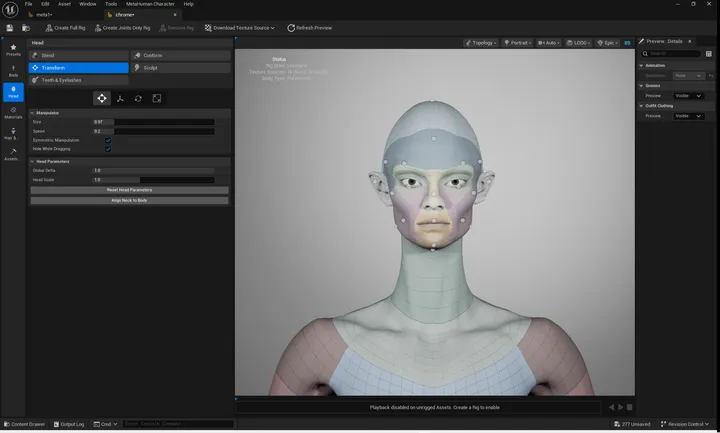This screenshot has width=720, height=433.
Task: Open the MetaHuman Character menu
Action: (150, 4)
